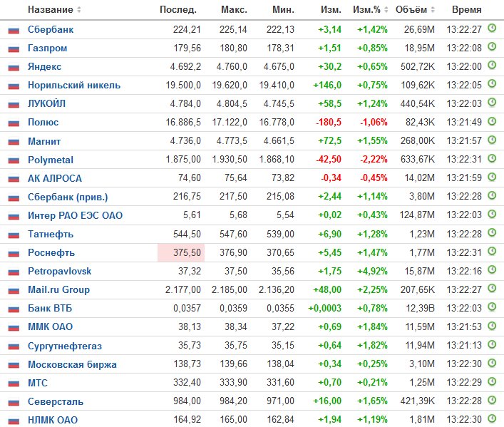
Task: Open the Норильский никель stock link
Action: (x=74, y=86)
